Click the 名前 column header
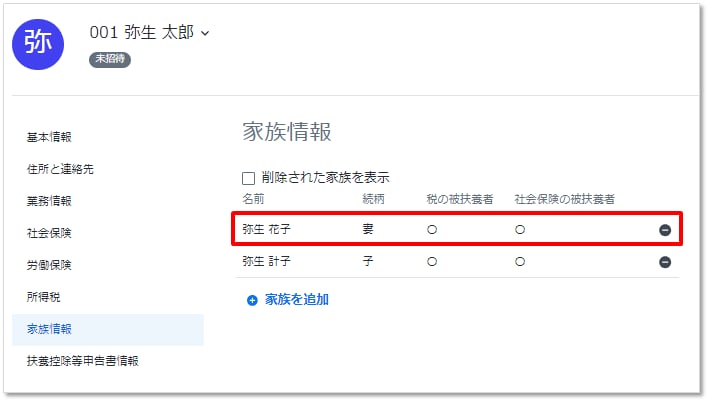This screenshot has height=402, width=709. [x=253, y=199]
